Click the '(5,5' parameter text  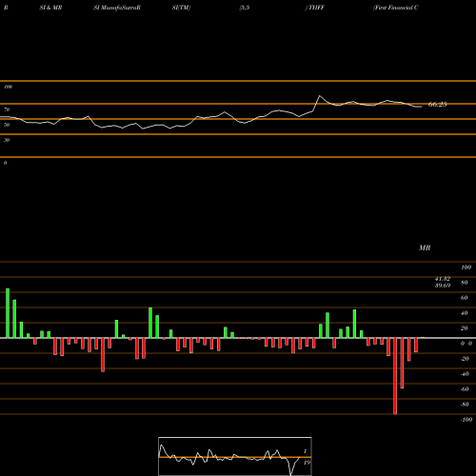click(245, 8)
